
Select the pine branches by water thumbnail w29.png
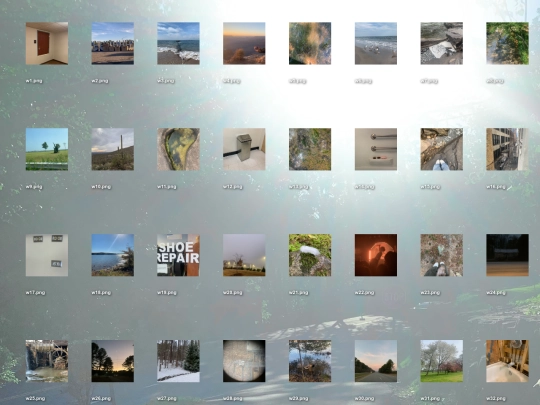click(x=310, y=361)
